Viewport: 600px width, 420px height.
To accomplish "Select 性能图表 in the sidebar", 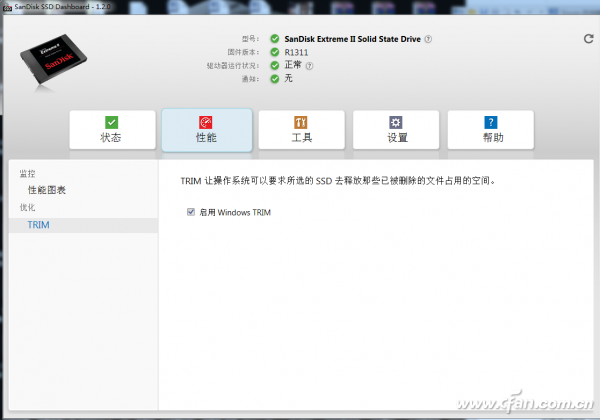I will 47,190.
